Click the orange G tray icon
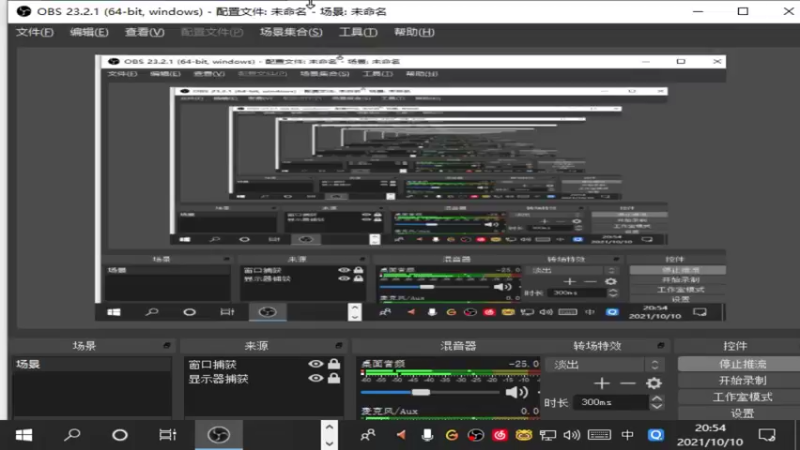Viewport: 800px width, 450px height. (x=452, y=435)
